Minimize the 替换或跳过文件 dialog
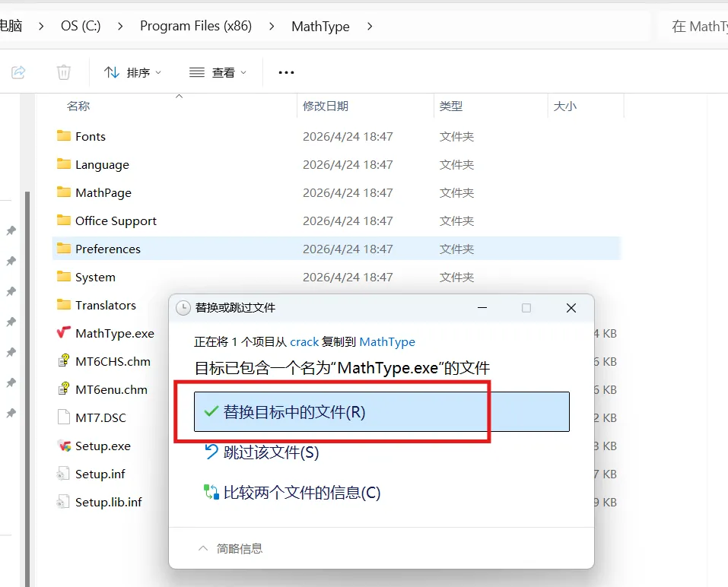Image resolution: width=728 pixels, height=587 pixels. tap(482, 308)
